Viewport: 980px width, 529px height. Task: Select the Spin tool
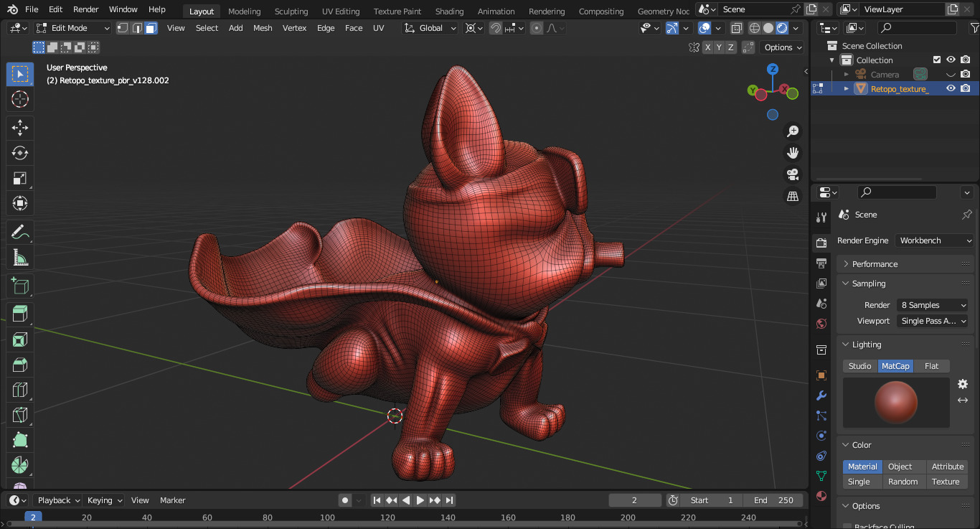coord(20,465)
